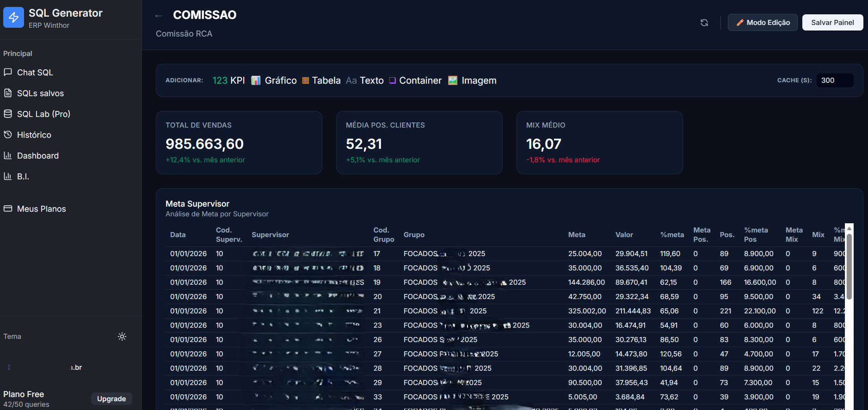Click the Meta value 144.286,00
This screenshot has height=410, width=868.
tap(586, 282)
